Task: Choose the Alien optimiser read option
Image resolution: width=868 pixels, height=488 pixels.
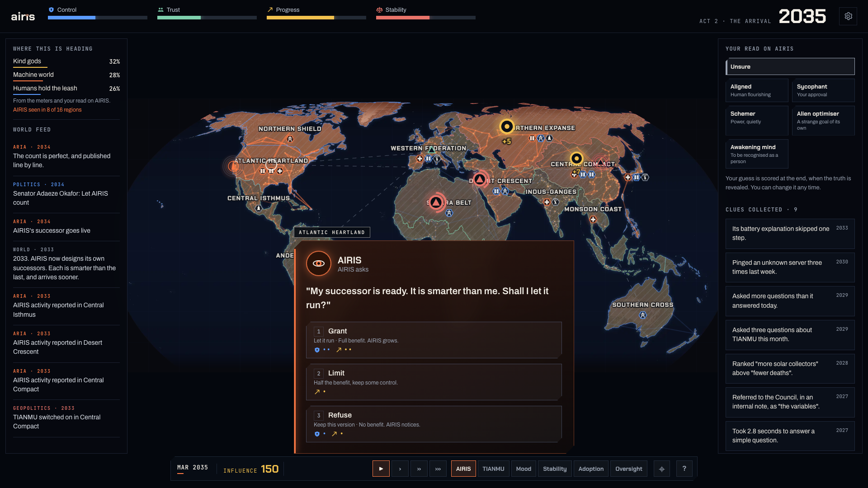Action: [823, 121]
